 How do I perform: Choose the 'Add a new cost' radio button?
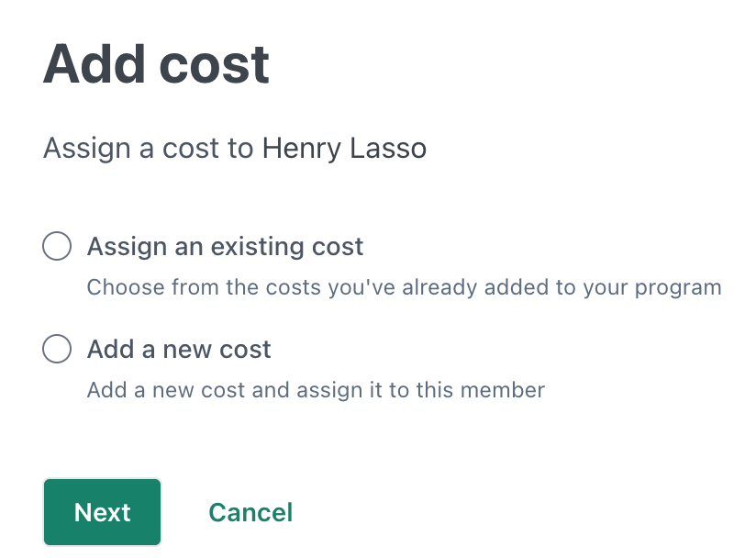[57, 350]
